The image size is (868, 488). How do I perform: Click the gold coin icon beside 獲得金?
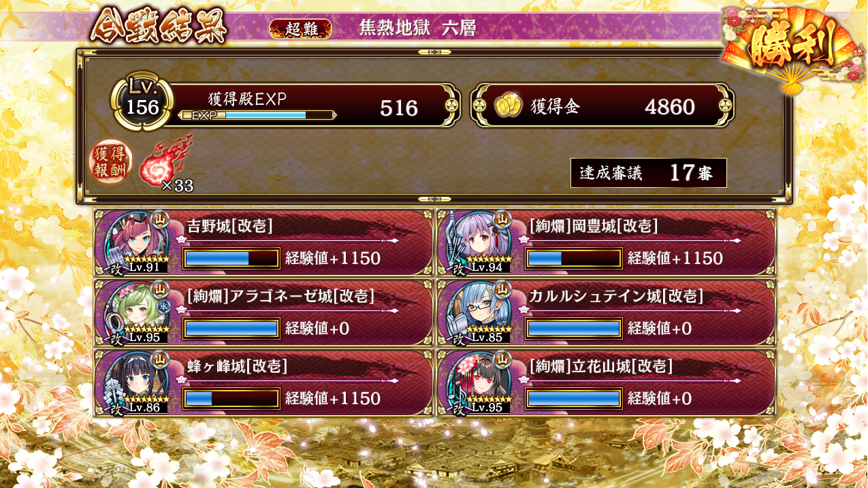point(508,105)
